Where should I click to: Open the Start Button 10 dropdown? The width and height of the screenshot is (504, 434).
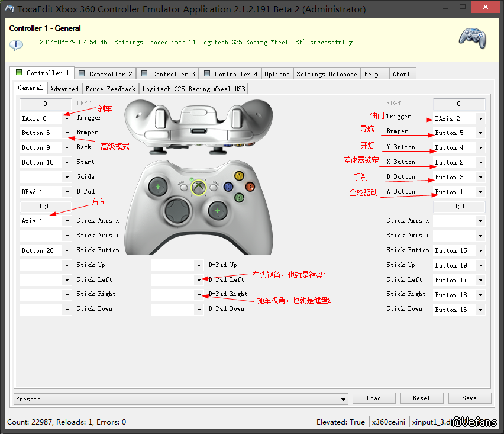pyautogui.click(x=67, y=162)
